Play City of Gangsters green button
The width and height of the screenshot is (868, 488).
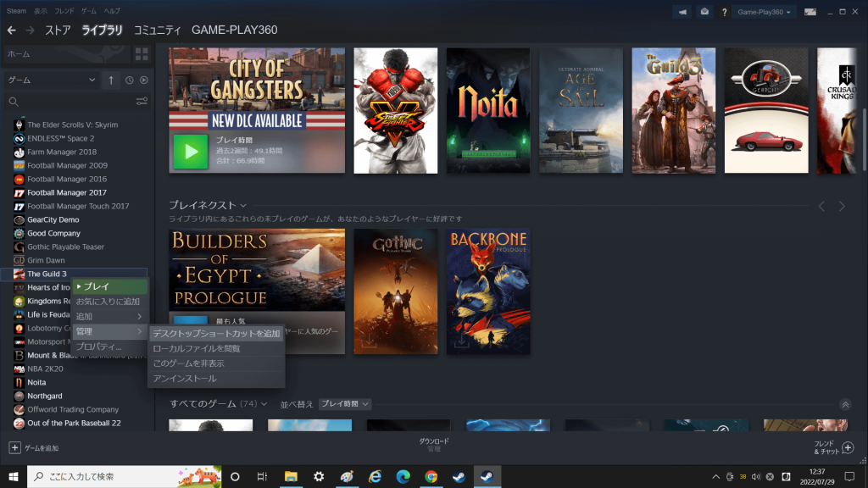click(x=191, y=152)
